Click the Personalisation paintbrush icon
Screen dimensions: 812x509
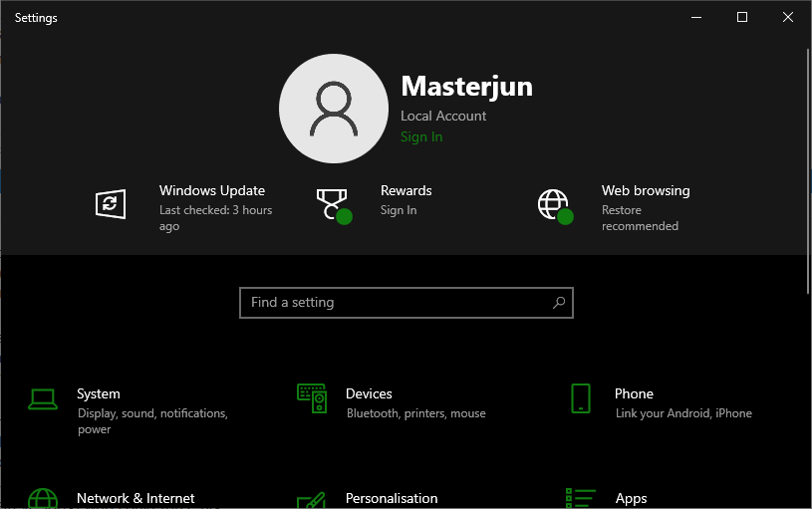pos(311,500)
